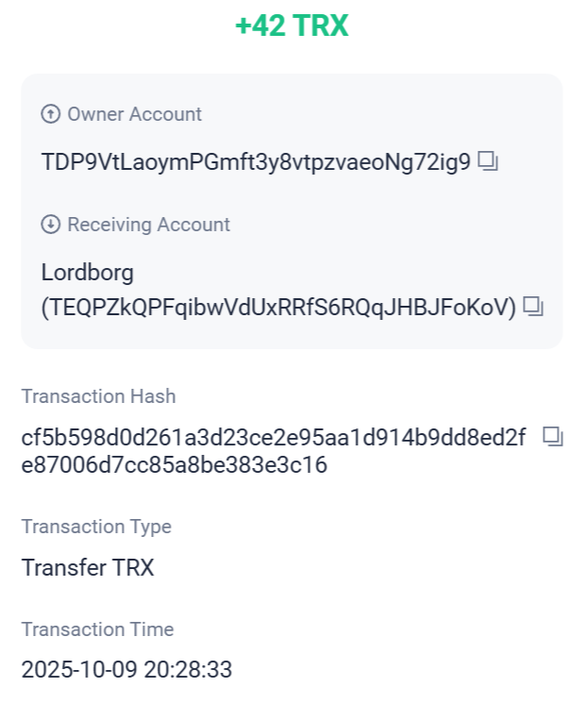Select the Transfer TRX value

(x=88, y=568)
